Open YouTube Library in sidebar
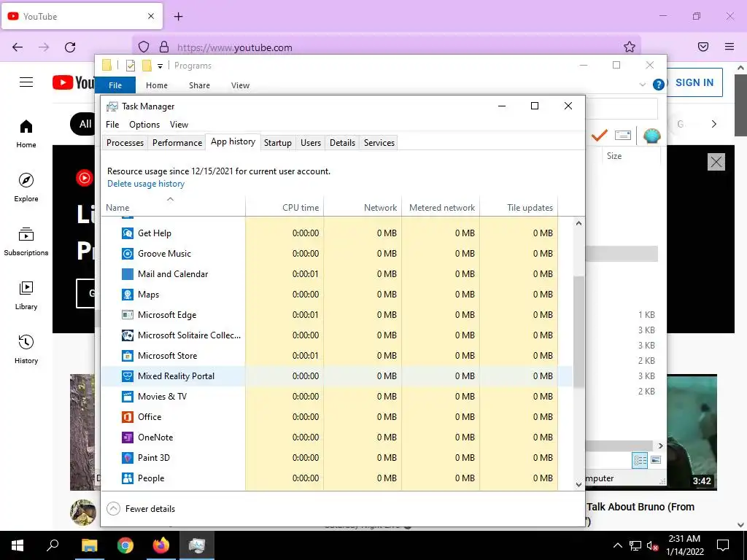The image size is (747, 560). (26, 296)
